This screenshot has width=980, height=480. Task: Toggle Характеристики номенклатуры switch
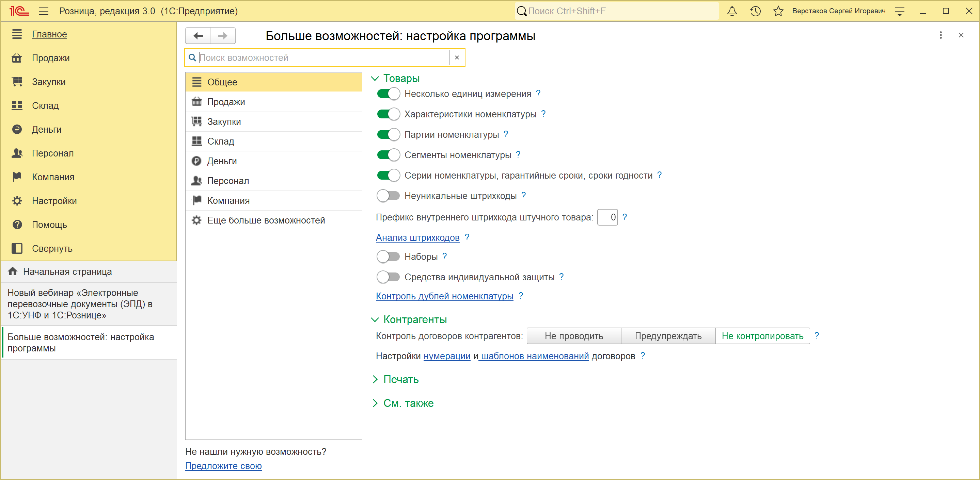click(388, 114)
